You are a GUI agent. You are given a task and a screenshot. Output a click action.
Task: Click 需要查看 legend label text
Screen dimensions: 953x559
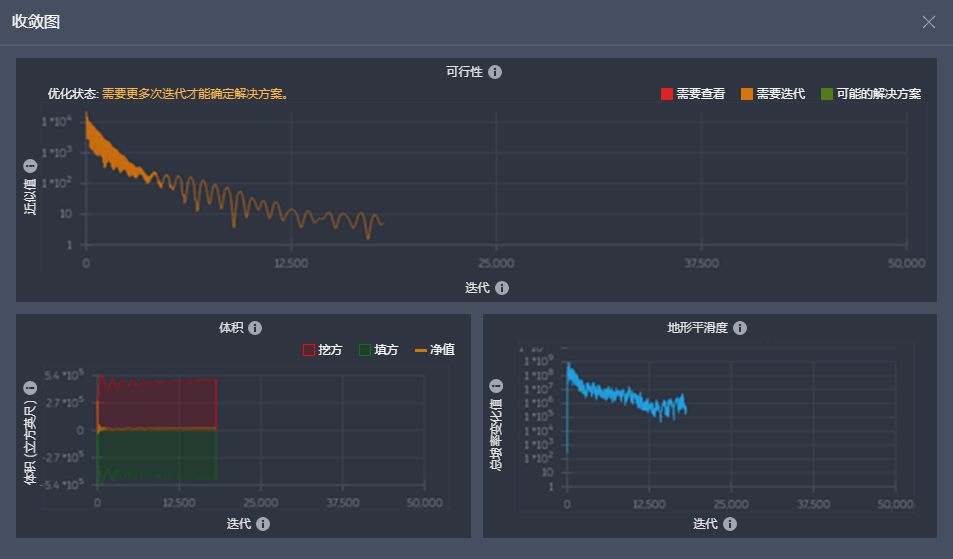pyautogui.click(x=701, y=94)
